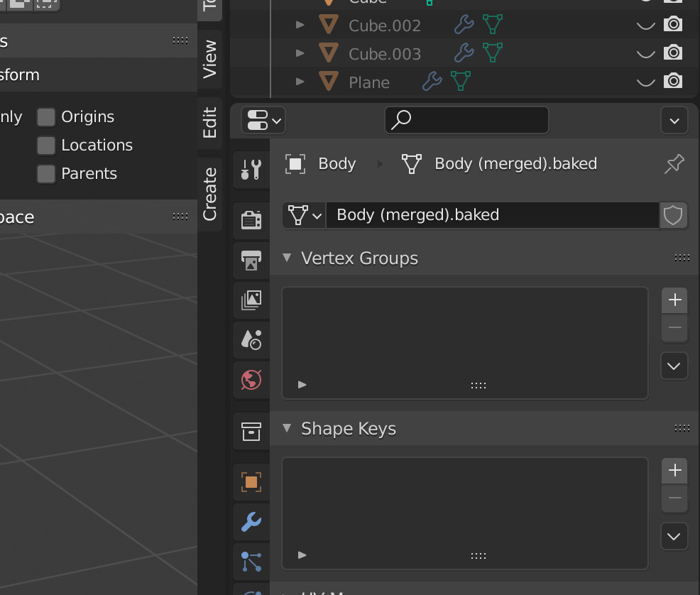Open the Object properties tab
The height and width of the screenshot is (595, 700).
coord(251,483)
